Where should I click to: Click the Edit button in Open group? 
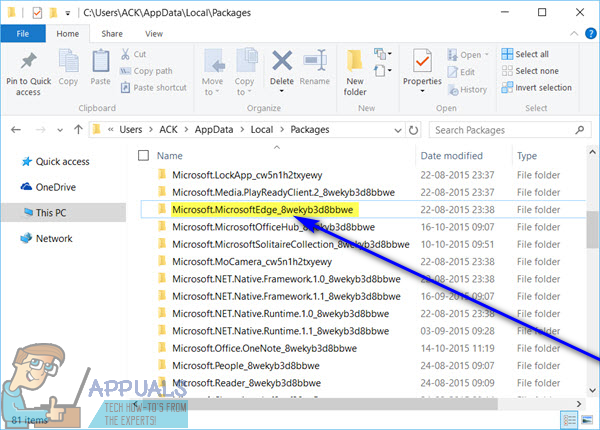(x=461, y=72)
